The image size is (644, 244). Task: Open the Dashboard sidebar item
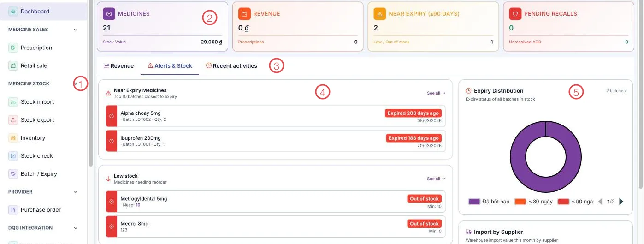(44, 12)
